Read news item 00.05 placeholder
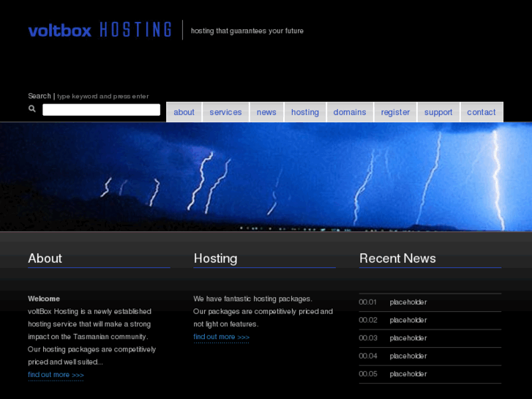Viewport: 532px width, 399px height. click(x=408, y=374)
